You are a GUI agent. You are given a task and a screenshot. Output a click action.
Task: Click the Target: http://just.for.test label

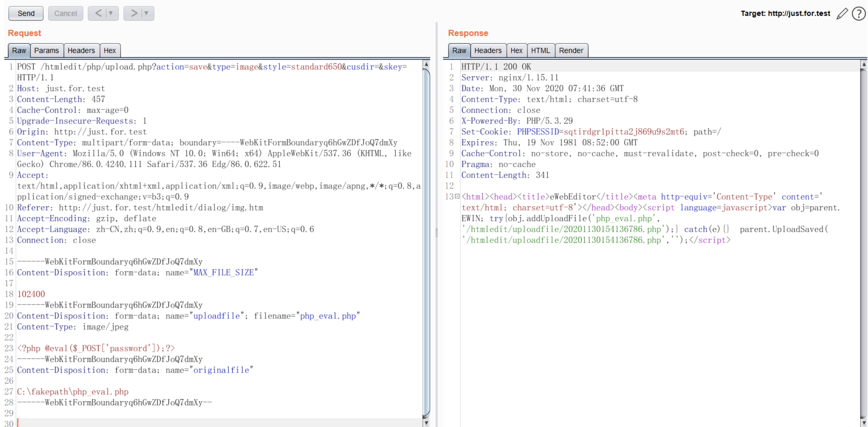(785, 14)
